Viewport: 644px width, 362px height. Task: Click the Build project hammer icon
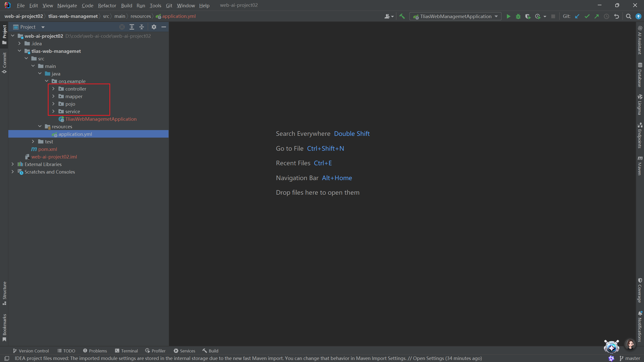[x=402, y=16]
